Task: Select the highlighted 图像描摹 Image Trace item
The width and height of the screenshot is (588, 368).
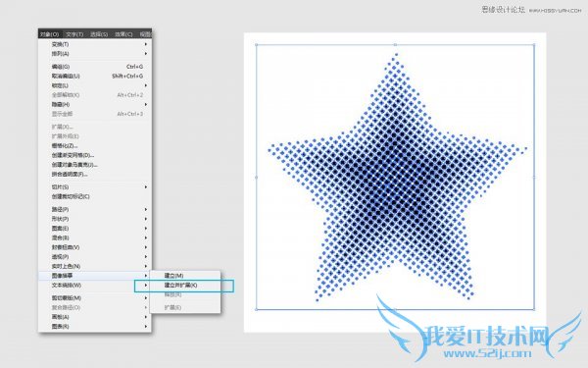Action: tap(95, 276)
